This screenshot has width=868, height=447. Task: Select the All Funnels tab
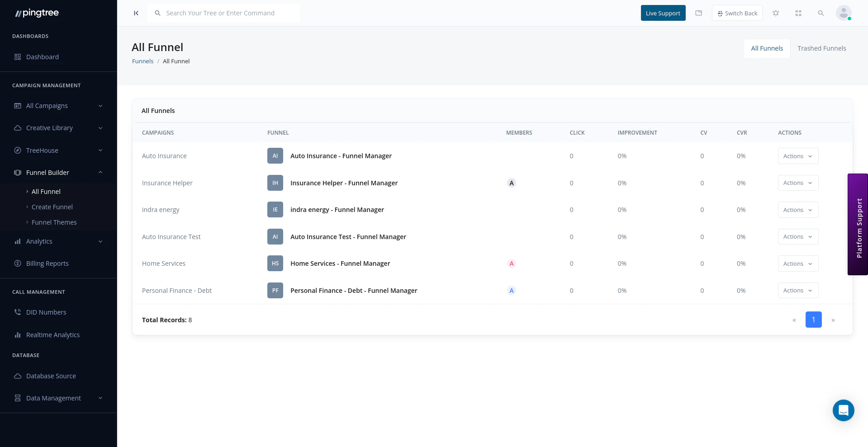pyautogui.click(x=767, y=48)
